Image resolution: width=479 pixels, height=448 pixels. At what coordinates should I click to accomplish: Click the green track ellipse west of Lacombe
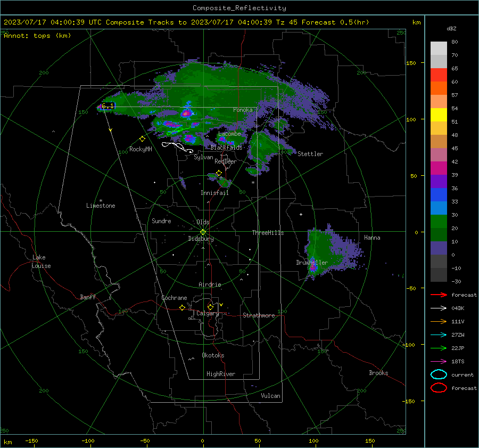[178, 131]
